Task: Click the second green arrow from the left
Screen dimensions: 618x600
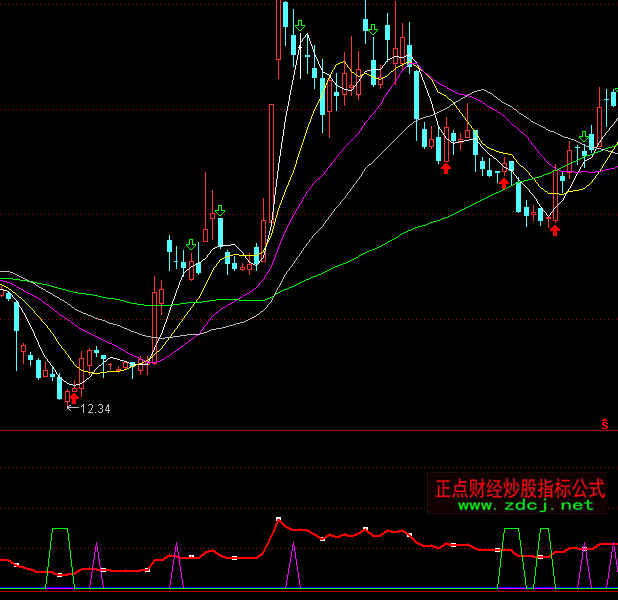Action: click(x=220, y=210)
